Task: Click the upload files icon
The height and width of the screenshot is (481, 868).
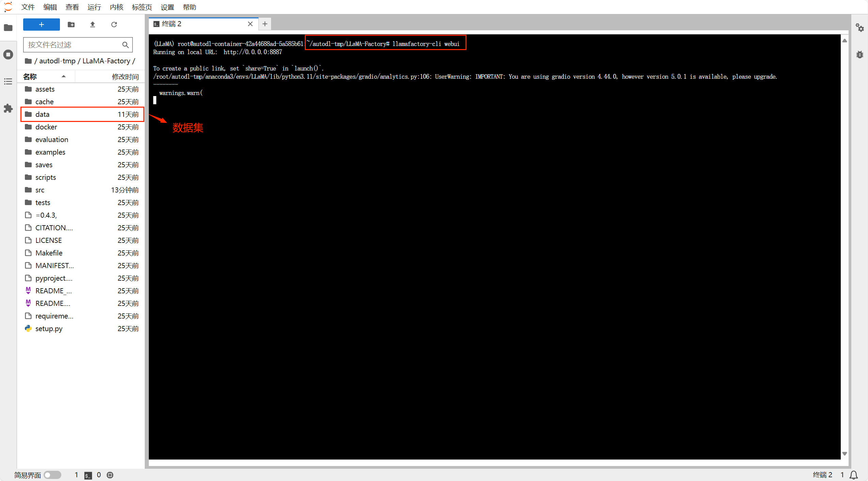Action: click(93, 25)
